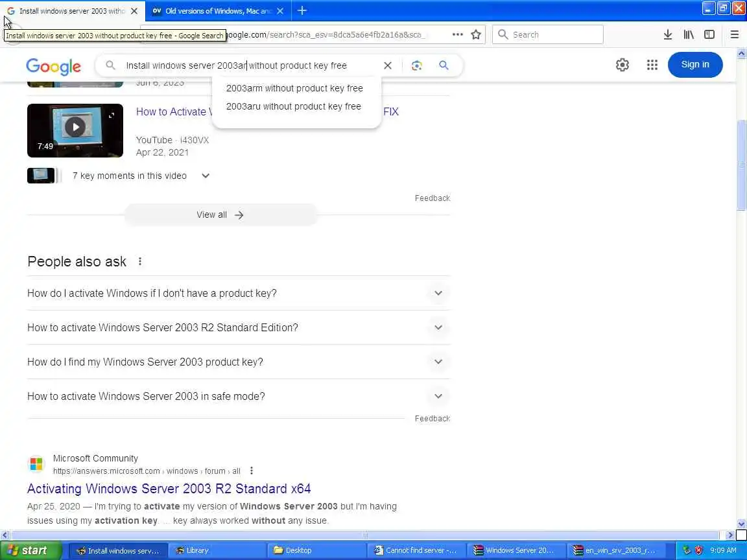Click the key moments small thumbnail
Viewport: 747px width, 560px height.
41,176
